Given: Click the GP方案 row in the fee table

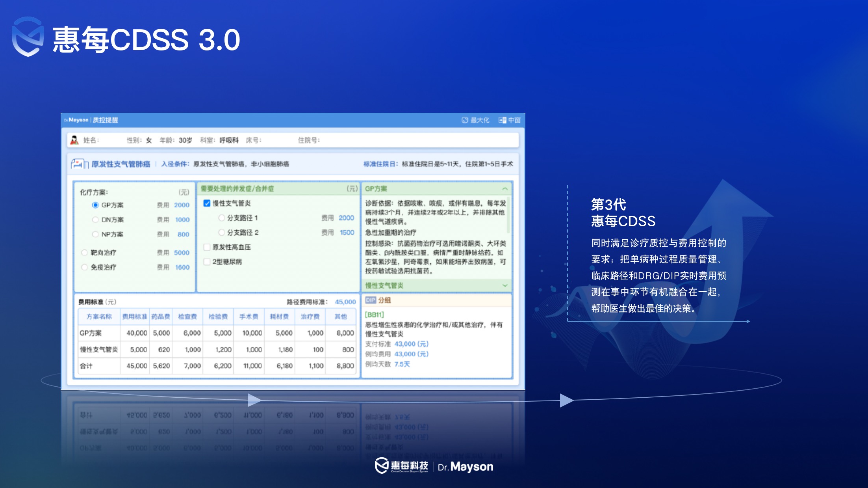Looking at the screenshot, I should point(217,333).
